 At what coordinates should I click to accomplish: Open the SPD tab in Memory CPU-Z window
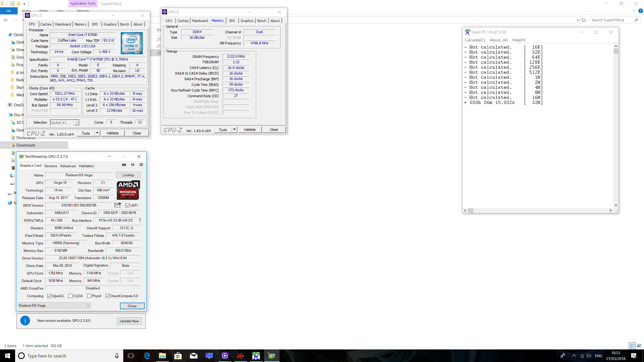click(232, 21)
